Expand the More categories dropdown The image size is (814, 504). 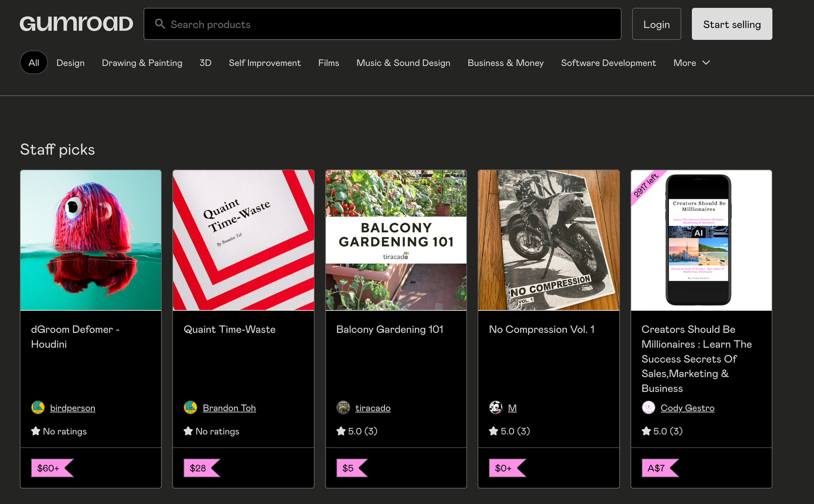tap(691, 63)
